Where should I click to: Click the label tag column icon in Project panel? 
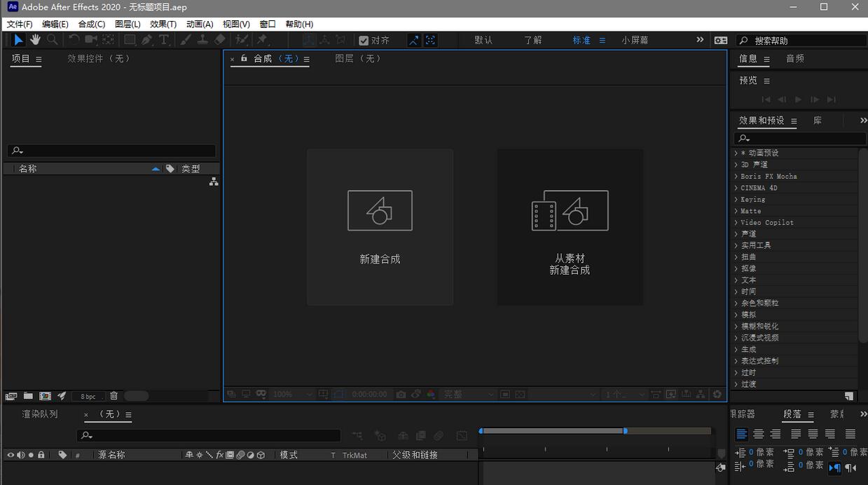[170, 169]
